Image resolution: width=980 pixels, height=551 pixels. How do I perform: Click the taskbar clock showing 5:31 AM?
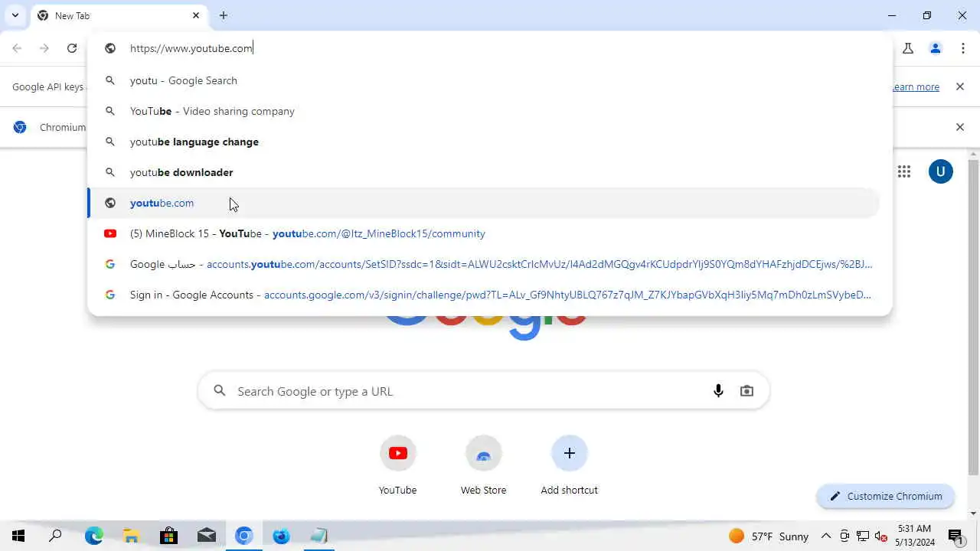[x=916, y=536]
